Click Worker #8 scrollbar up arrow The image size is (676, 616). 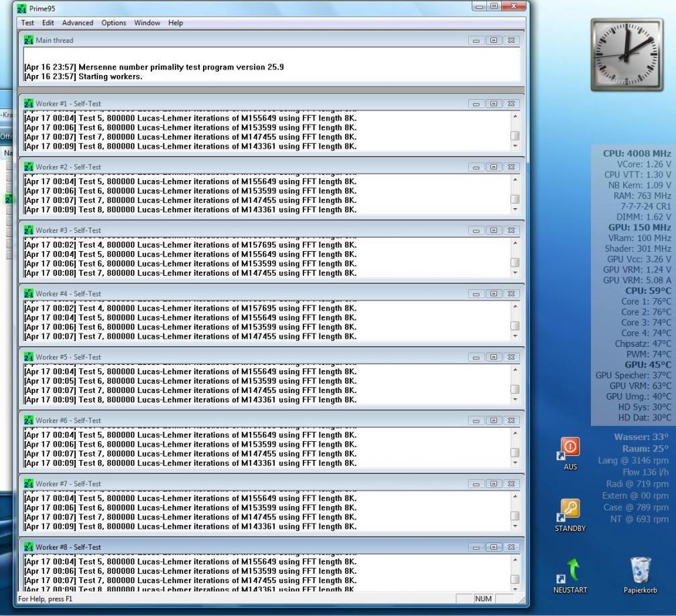coord(515,560)
